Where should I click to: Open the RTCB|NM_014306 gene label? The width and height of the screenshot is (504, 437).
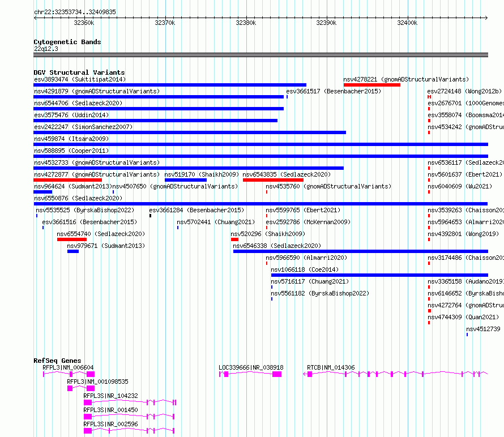(331, 367)
